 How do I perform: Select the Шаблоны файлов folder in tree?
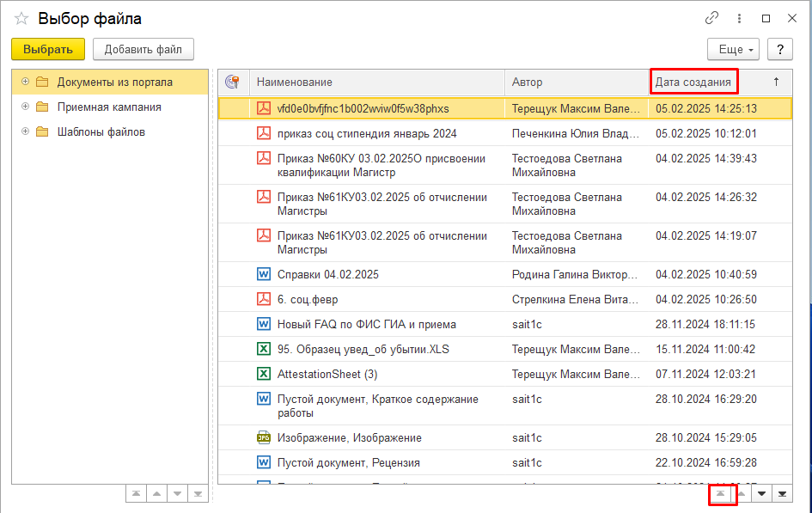101,131
